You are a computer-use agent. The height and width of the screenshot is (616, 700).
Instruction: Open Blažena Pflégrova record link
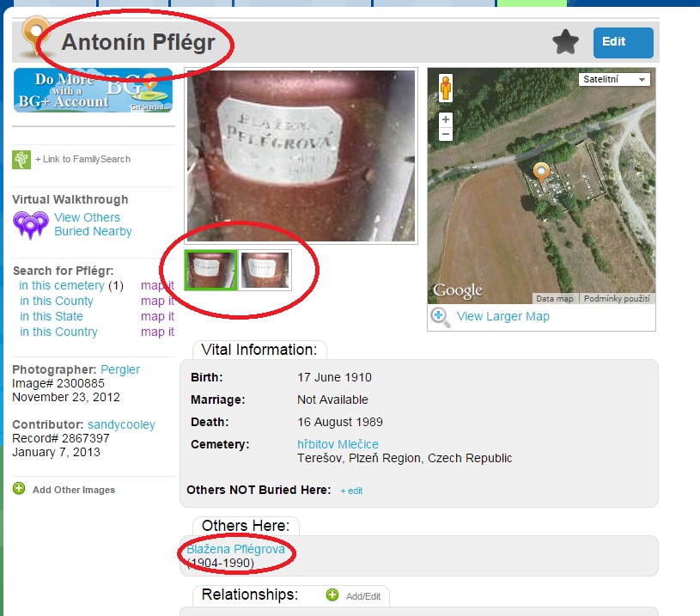pos(235,549)
